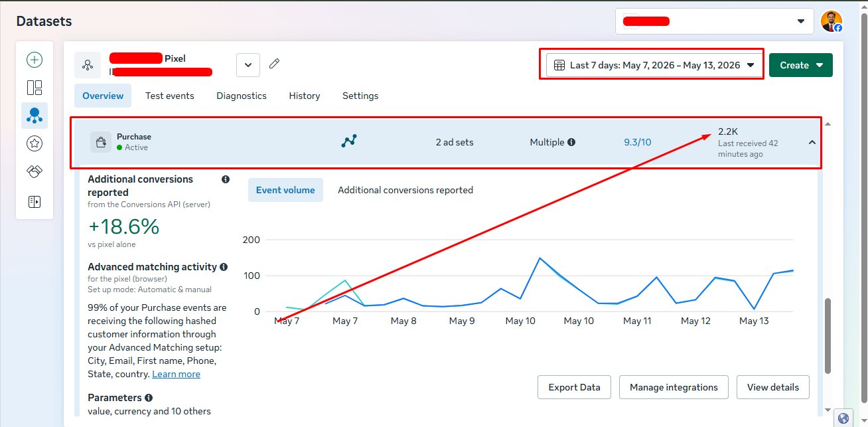Click info icon next to Parameters
The width and height of the screenshot is (868, 427).
coord(149,398)
